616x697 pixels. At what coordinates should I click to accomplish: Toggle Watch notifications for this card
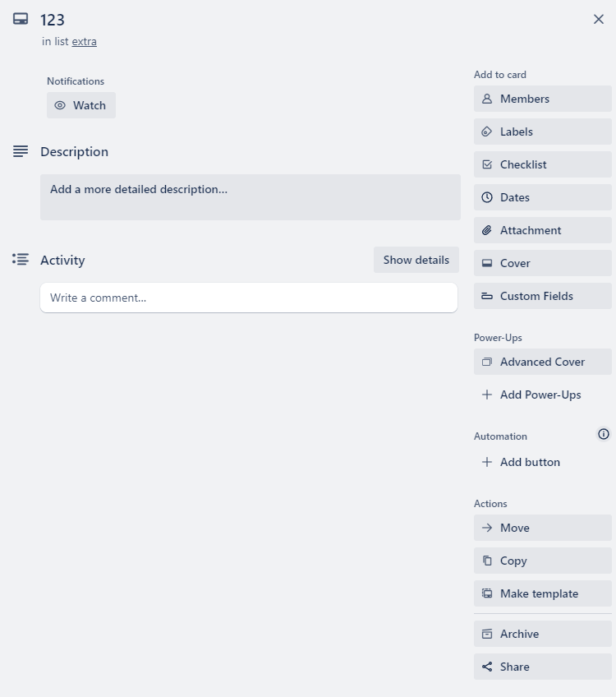(x=81, y=105)
